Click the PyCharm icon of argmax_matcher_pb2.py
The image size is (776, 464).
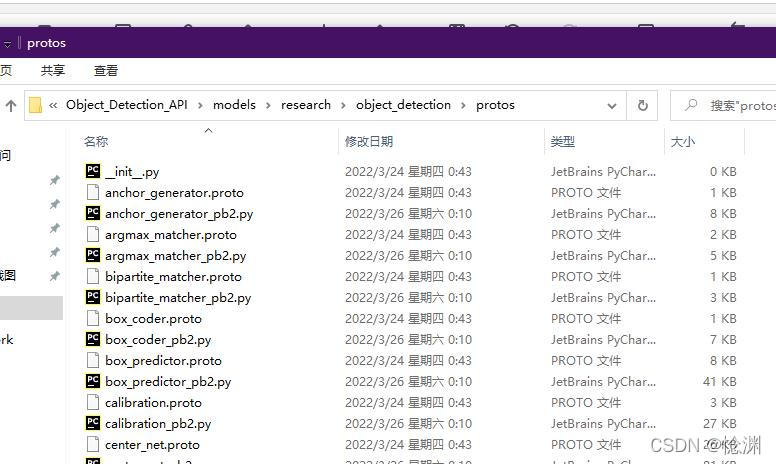click(x=93, y=255)
